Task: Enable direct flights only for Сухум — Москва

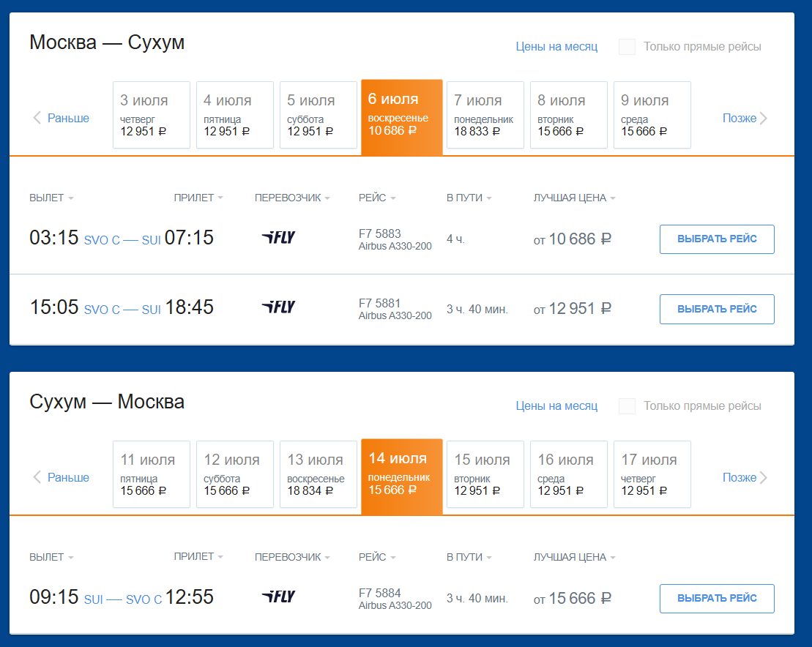Action: 627,406
